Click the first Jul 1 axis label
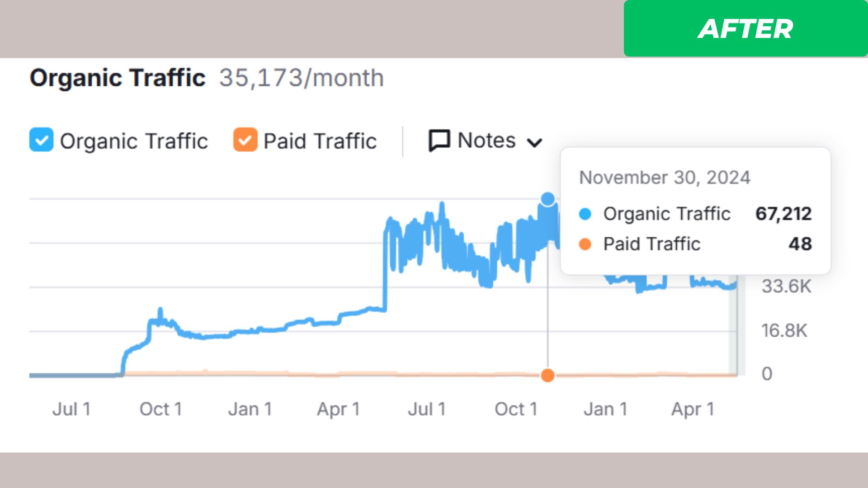The width and height of the screenshot is (868, 488). (71, 409)
